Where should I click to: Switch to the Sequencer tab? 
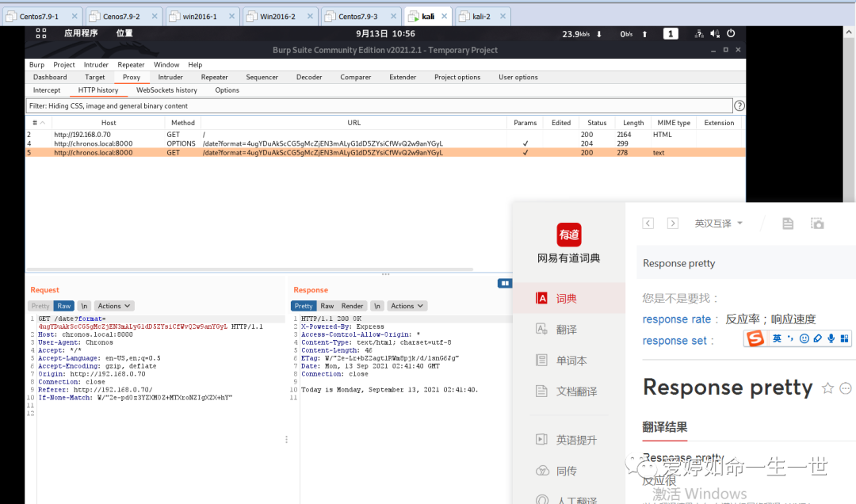(262, 77)
